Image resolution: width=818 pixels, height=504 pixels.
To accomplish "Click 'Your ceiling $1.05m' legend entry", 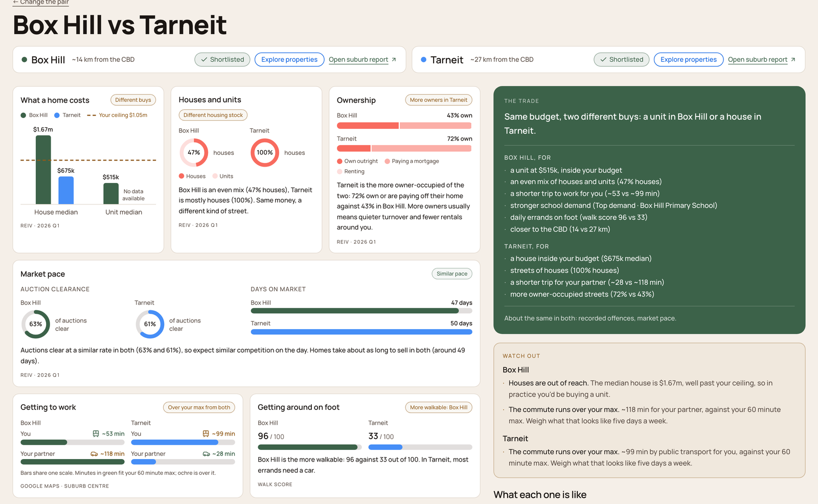I will [x=117, y=116].
